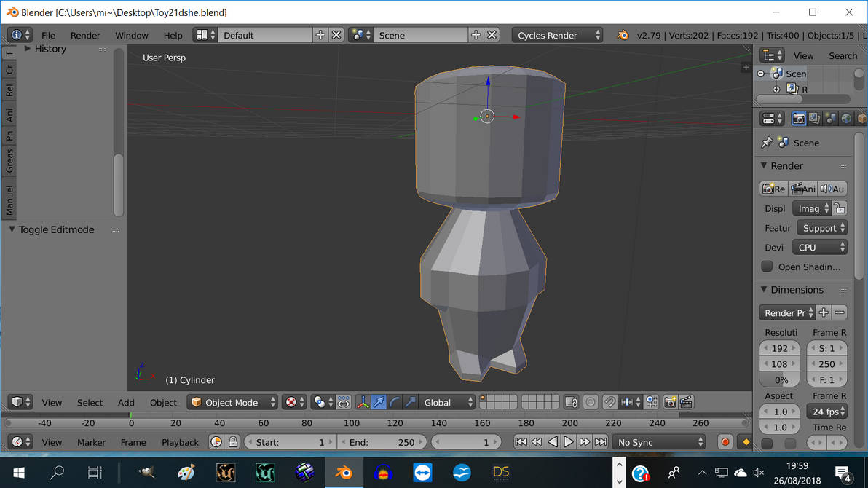
Task: Open the Feature Set Supported dropdown
Action: pos(822,228)
